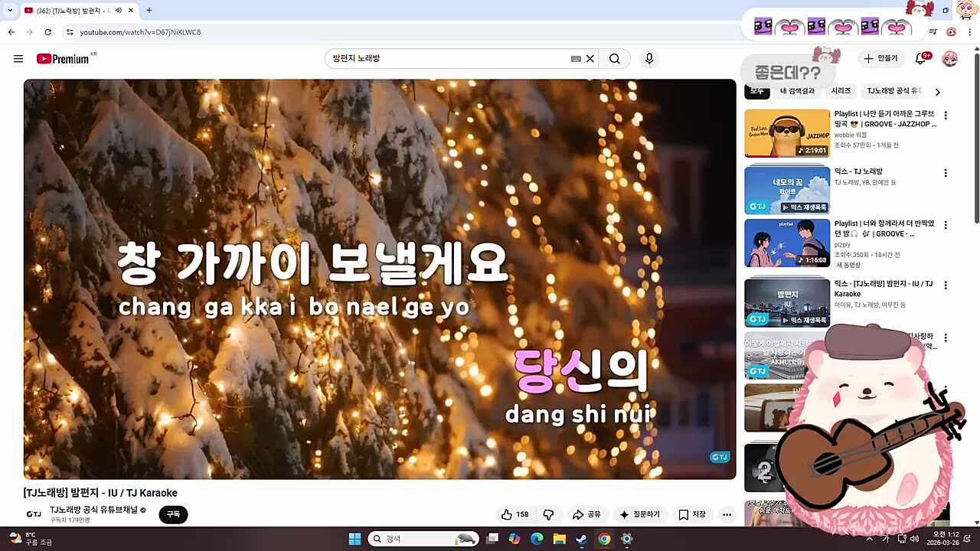The width and height of the screenshot is (980, 551).
Task: Open the JAZZHOP playlist thumbnail
Action: tap(787, 133)
